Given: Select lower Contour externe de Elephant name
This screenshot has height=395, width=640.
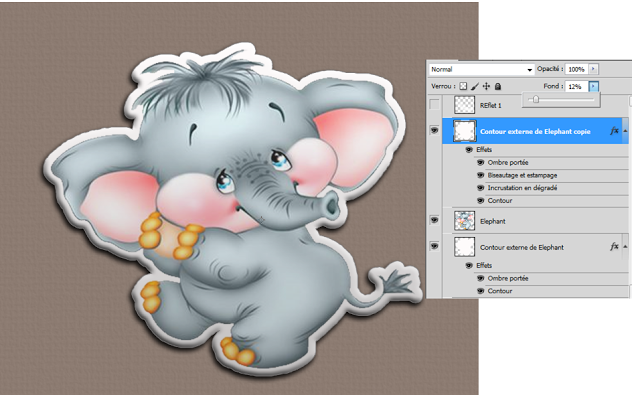Looking at the screenshot, I should tap(522, 247).
